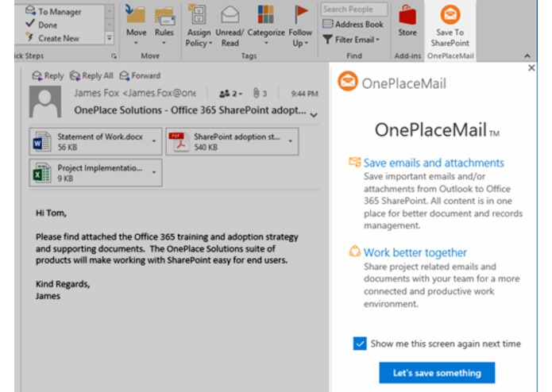
Task: Open the Follow Up flag menu
Action: 300,26
